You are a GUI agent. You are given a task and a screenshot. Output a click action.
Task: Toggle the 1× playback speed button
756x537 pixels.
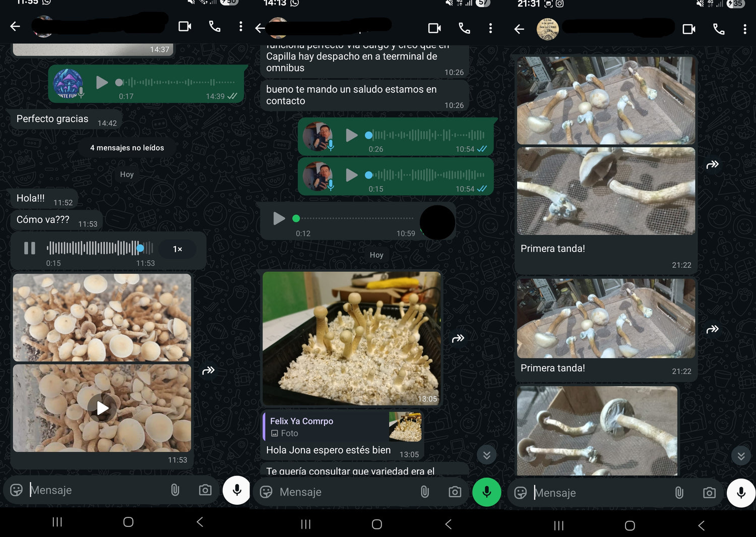(177, 249)
